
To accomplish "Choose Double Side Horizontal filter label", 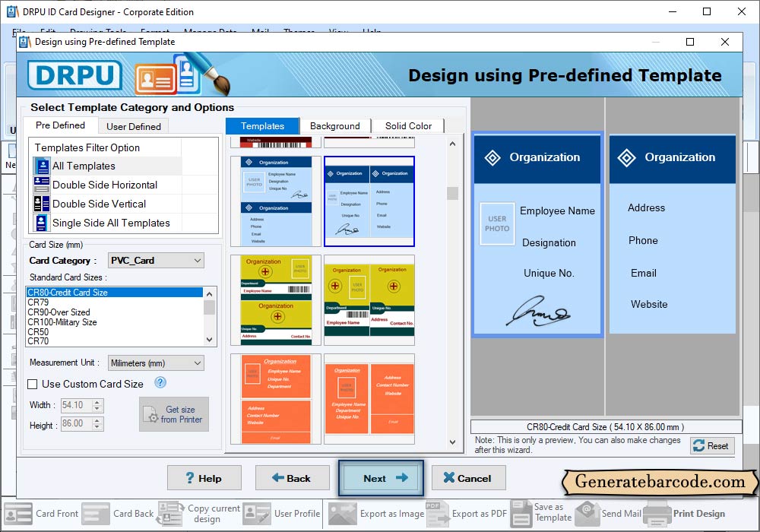I will point(105,185).
